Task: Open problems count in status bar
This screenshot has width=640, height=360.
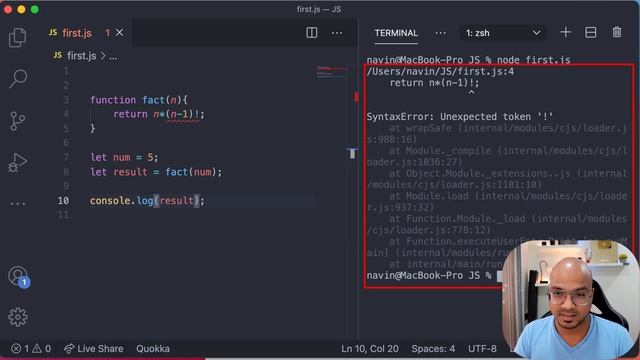Action: pos(31,349)
